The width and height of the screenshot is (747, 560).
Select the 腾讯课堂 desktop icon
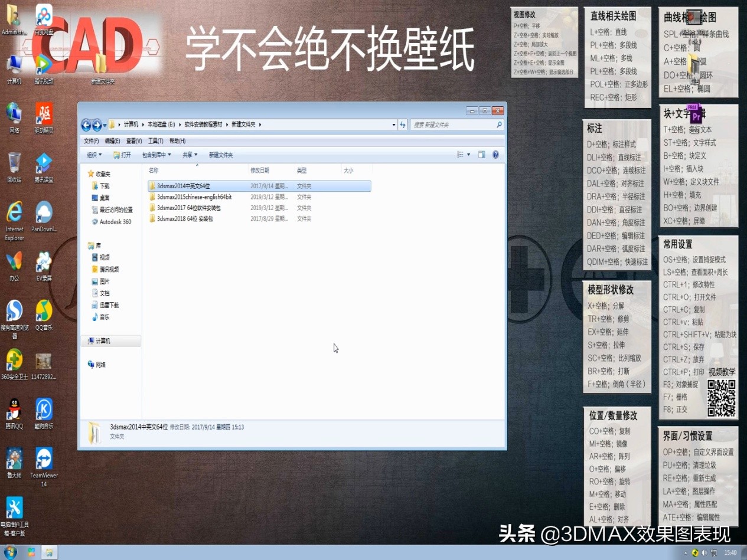point(44,168)
